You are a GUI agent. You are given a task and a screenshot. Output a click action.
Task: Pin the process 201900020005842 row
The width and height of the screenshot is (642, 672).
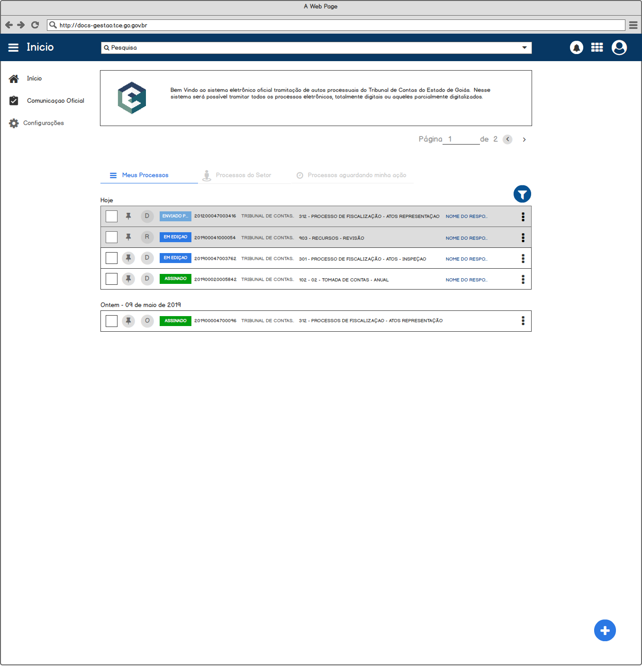coord(128,279)
